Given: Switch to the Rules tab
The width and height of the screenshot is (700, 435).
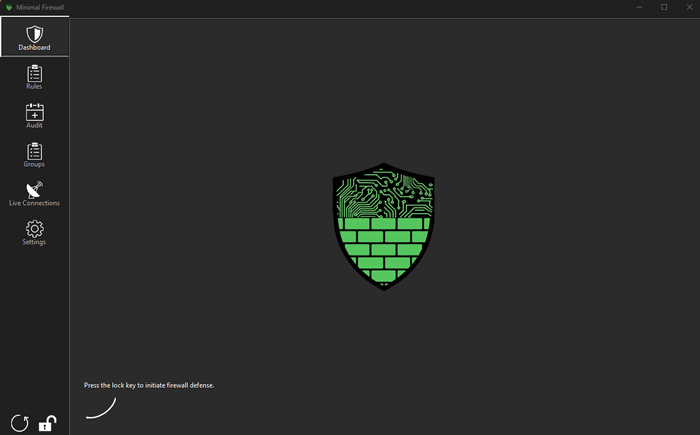Looking at the screenshot, I should pyautogui.click(x=34, y=77).
